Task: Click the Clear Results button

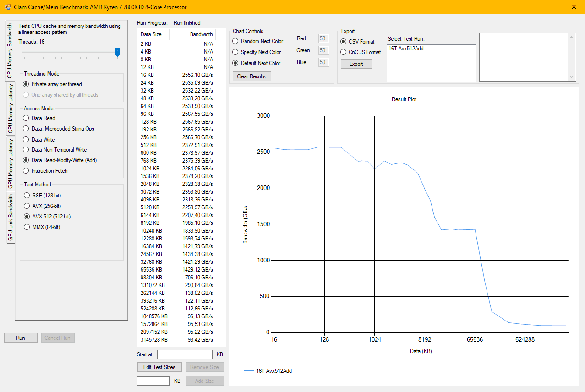Action: coord(251,76)
